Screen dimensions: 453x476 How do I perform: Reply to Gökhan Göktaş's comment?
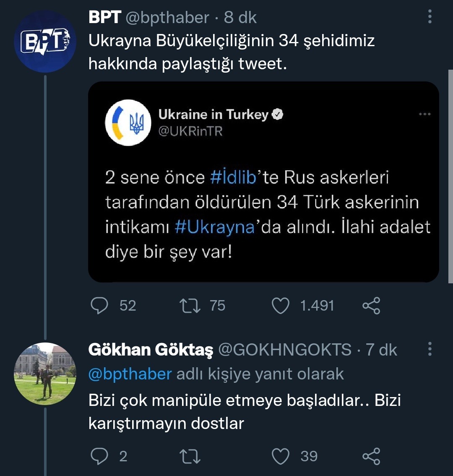pyautogui.click(x=99, y=456)
